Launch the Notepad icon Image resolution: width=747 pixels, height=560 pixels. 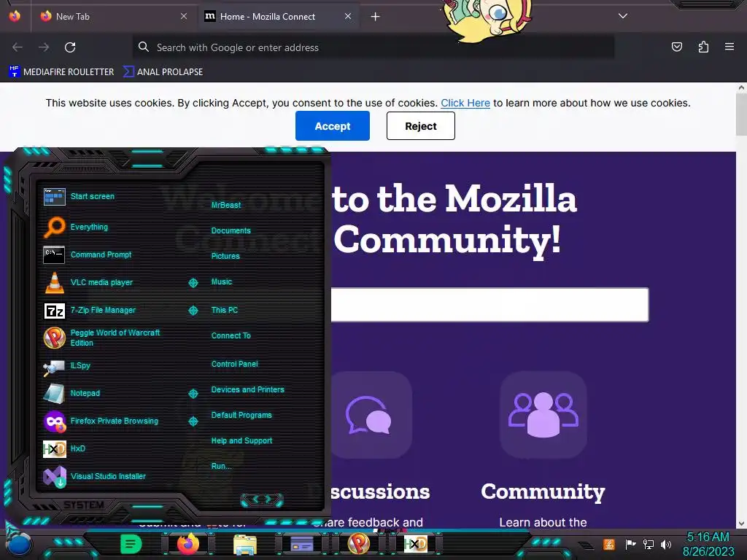[54, 393]
